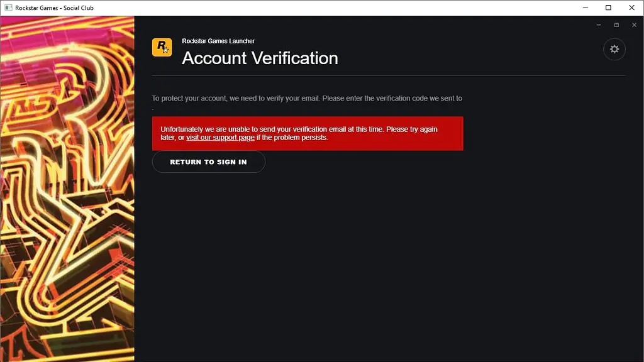Select the Rockstar Games - Social Club title text

click(x=55, y=8)
